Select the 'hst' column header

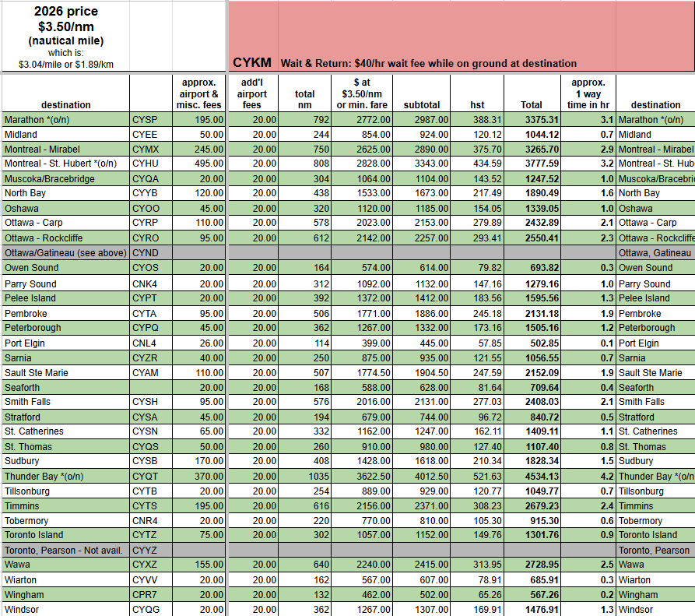478,104
